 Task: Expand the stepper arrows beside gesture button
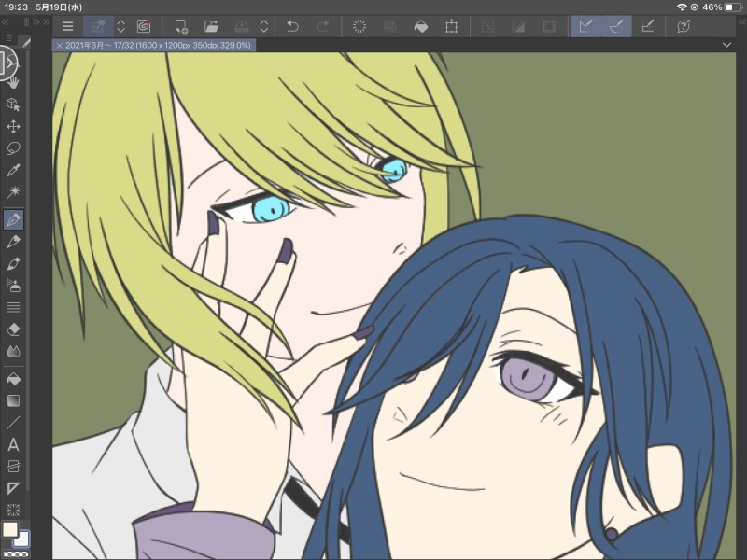click(x=121, y=26)
